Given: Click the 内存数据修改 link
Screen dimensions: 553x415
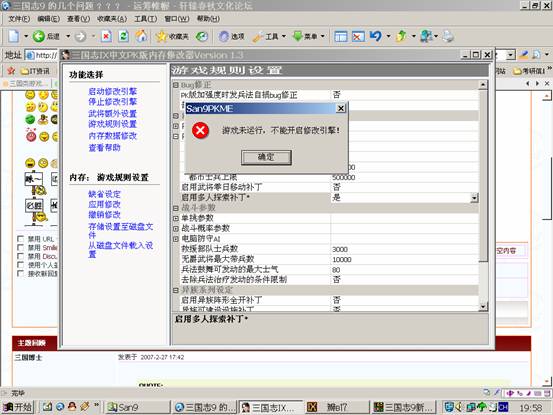Looking at the screenshot, I should coord(113,136).
